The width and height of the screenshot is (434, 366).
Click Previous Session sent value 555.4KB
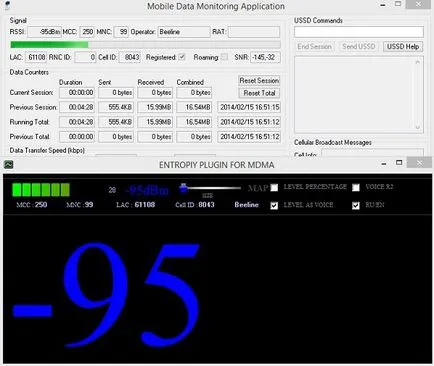click(116, 107)
